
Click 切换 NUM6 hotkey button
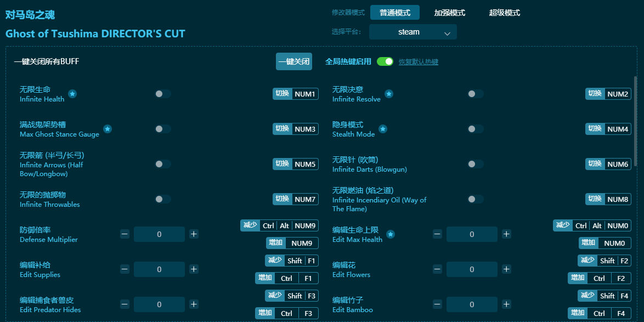point(608,164)
